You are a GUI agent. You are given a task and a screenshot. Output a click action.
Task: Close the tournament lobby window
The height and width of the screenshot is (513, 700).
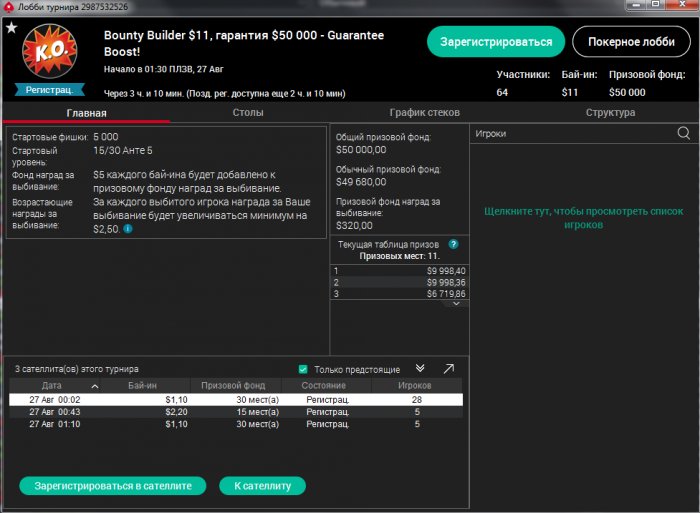tap(682, 5)
